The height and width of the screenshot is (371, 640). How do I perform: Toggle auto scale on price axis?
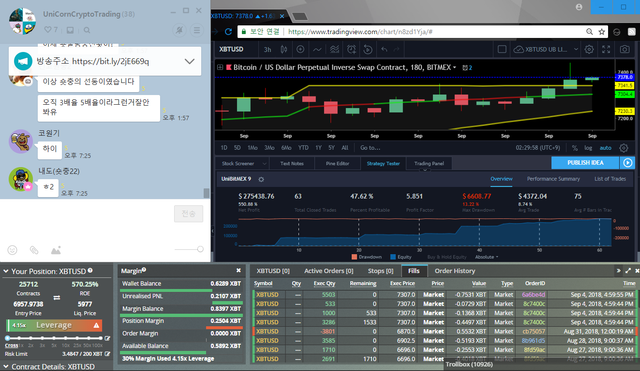click(x=605, y=148)
